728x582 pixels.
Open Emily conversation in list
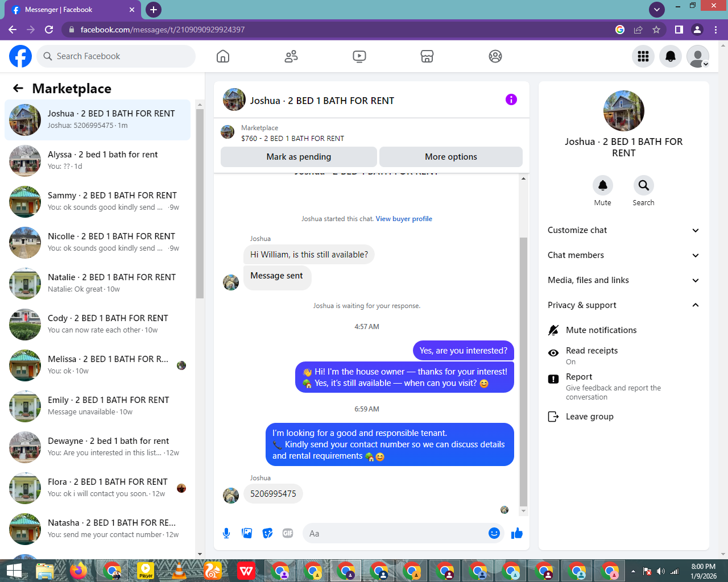pos(98,406)
